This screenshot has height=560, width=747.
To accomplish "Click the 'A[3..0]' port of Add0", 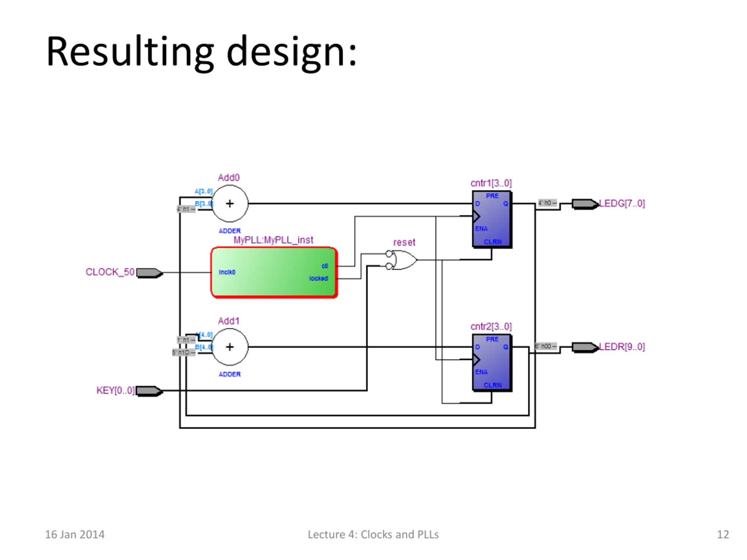I will tap(204, 191).
